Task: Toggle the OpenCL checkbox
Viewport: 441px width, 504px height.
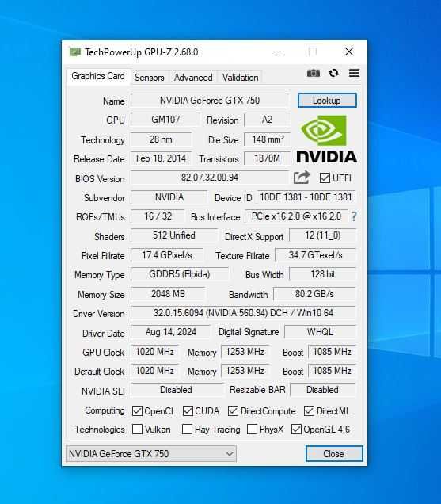Action: (x=137, y=410)
